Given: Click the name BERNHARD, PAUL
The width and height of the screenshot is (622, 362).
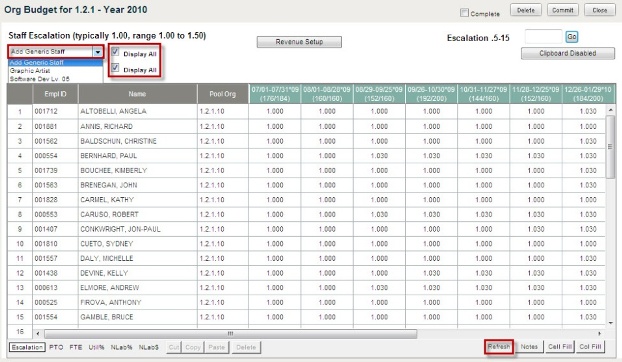Looking at the screenshot, I should click(x=108, y=156).
